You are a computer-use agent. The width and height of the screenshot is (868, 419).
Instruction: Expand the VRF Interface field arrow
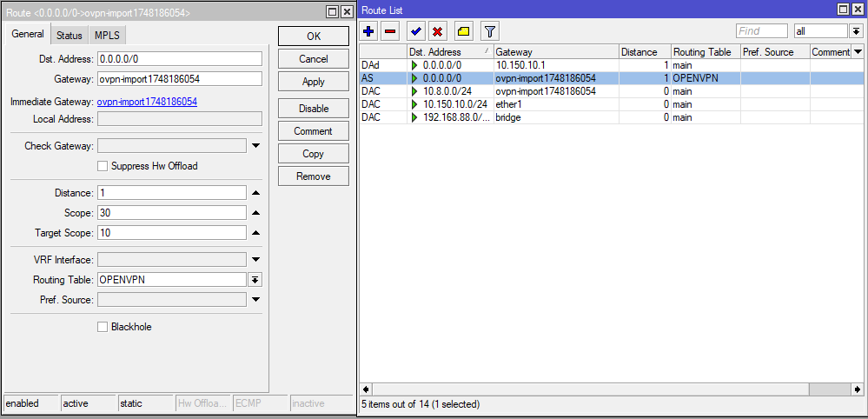[255, 259]
